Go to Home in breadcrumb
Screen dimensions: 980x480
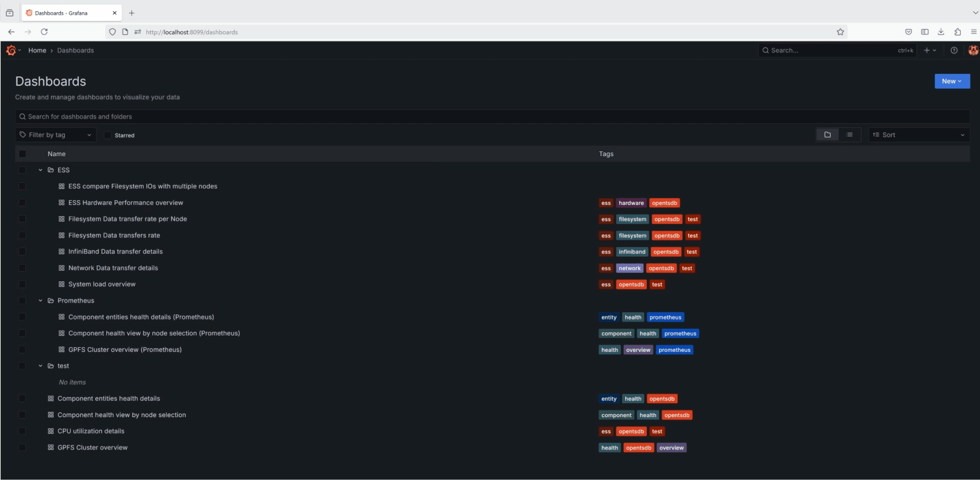click(37, 50)
